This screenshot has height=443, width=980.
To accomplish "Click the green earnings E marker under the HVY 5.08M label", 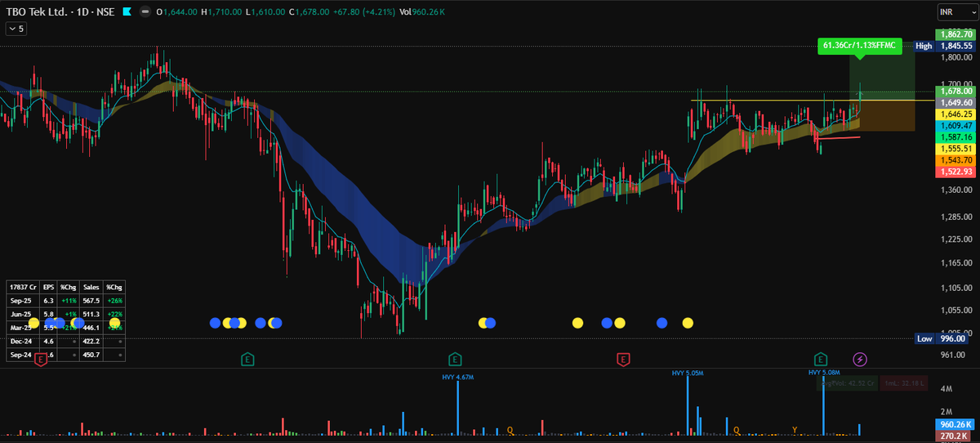I will [820, 359].
